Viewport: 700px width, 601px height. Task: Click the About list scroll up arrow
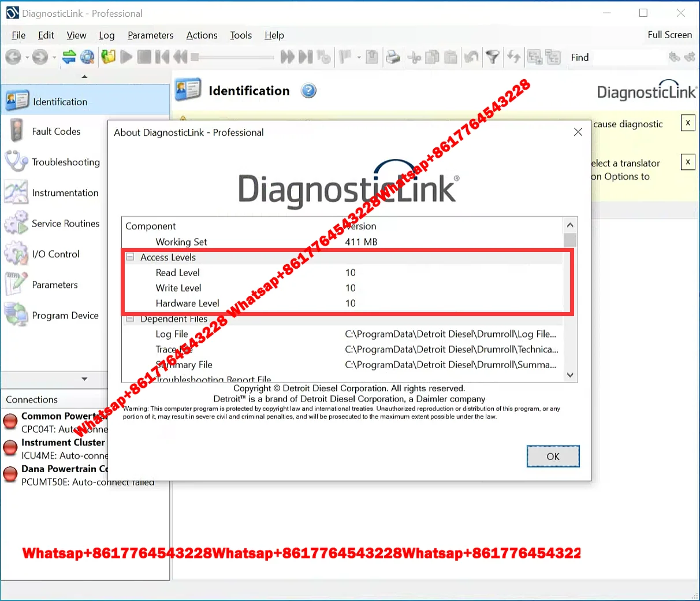570,225
